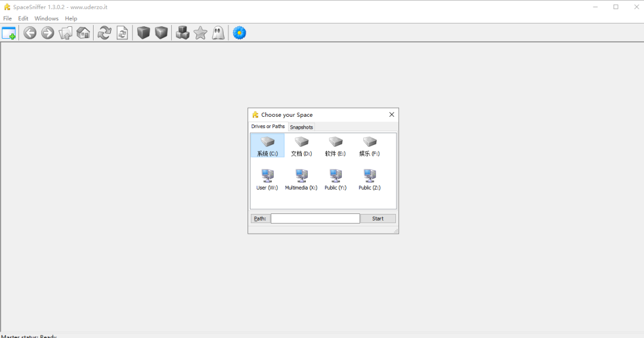Select the User (W:) network drive
Image resolution: width=644 pixels, height=338 pixels.
[267, 180]
